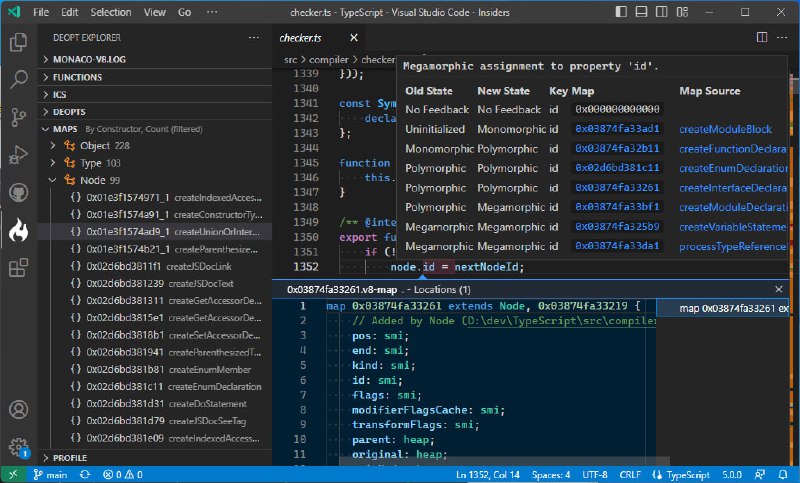800x483 pixels.
Task: Click the compiler breadcrumb segment
Action: (328, 60)
